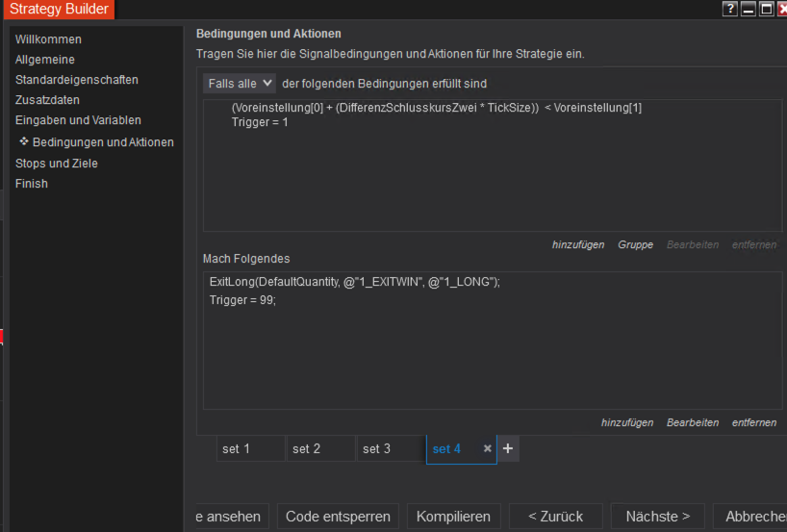The height and width of the screenshot is (532, 787).
Task: Switch to the set 3 tab
Action: click(x=390, y=449)
